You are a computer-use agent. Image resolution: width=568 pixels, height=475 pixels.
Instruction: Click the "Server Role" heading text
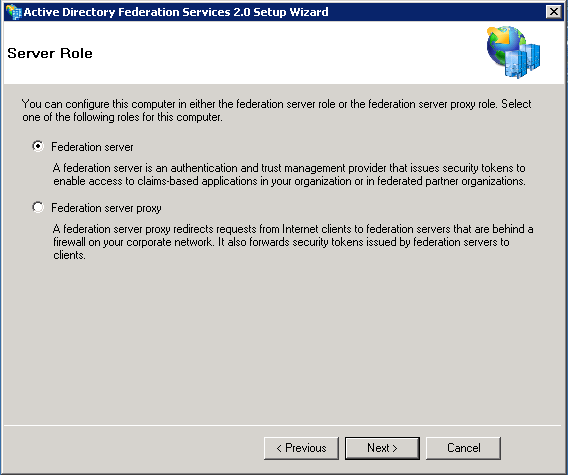click(50, 53)
